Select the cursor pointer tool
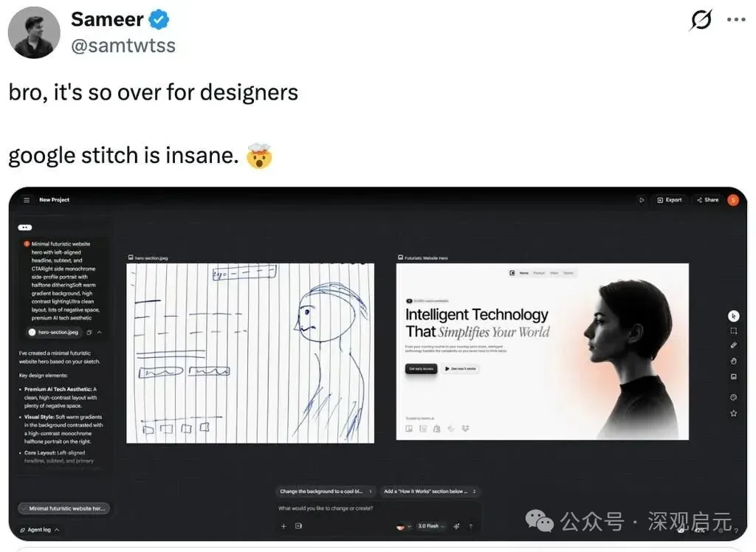Viewport: 756px width, 552px height. [733, 316]
